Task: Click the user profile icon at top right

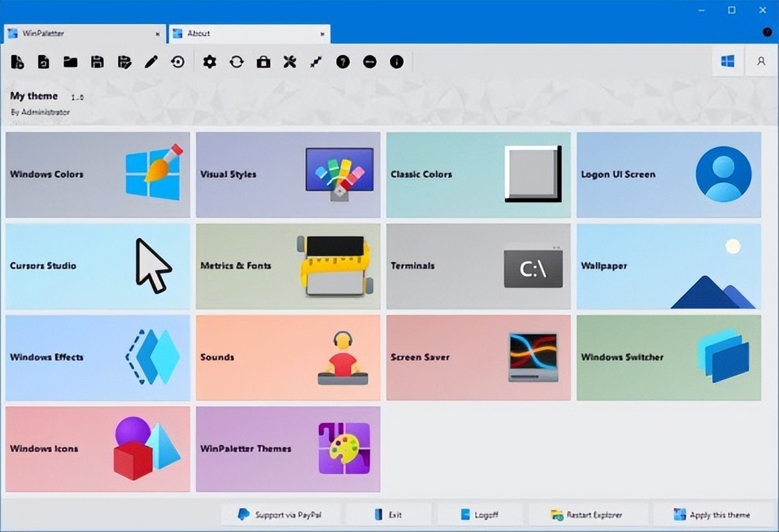Action: point(761,62)
